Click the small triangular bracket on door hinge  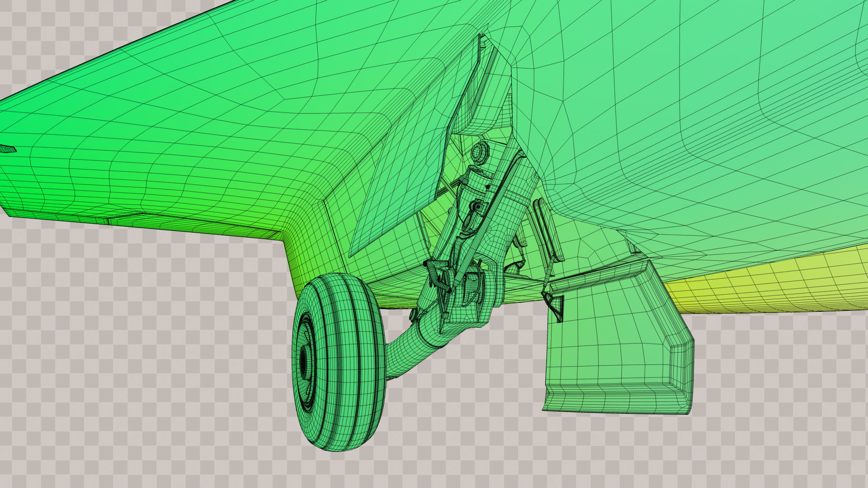pos(555,304)
